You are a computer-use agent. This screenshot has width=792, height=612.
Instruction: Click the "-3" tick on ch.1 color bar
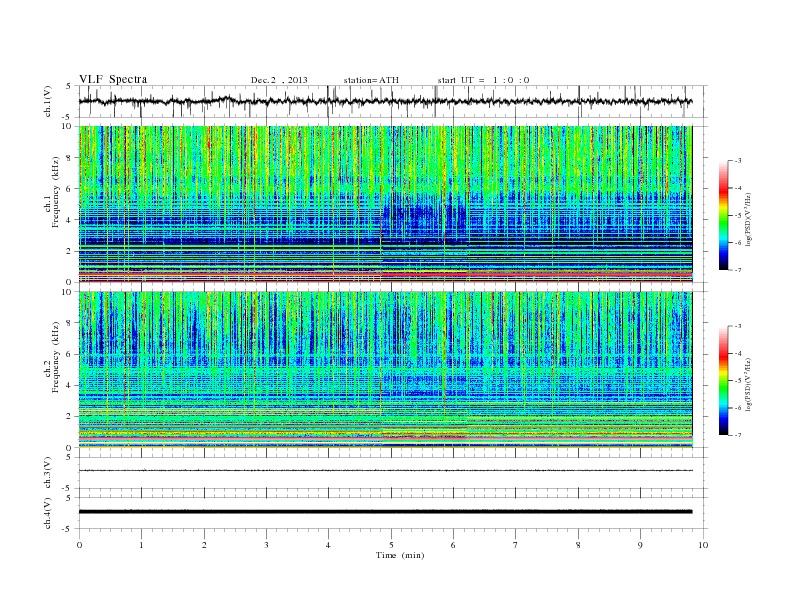738,161
